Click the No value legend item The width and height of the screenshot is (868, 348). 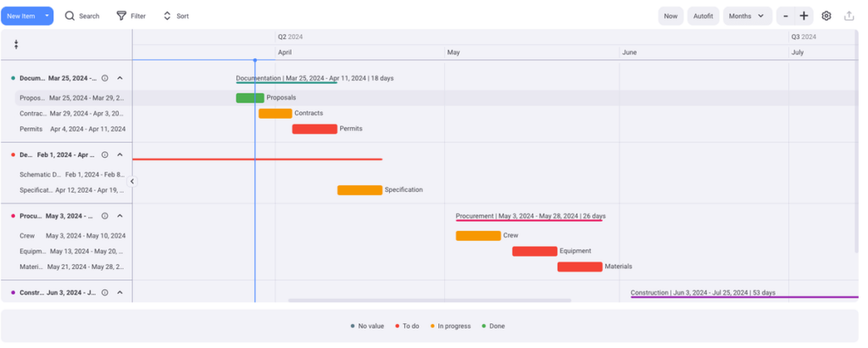[367, 326]
